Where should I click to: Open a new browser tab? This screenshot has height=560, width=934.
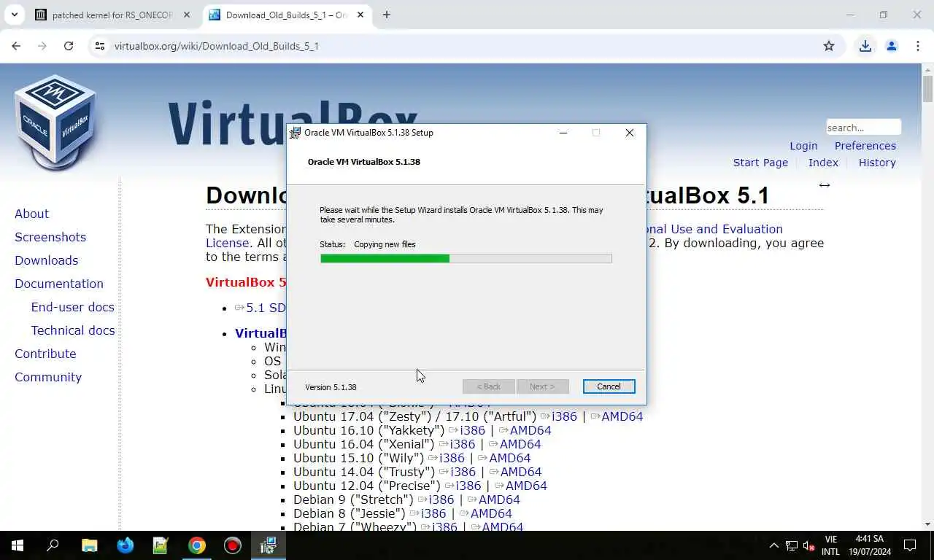point(387,15)
